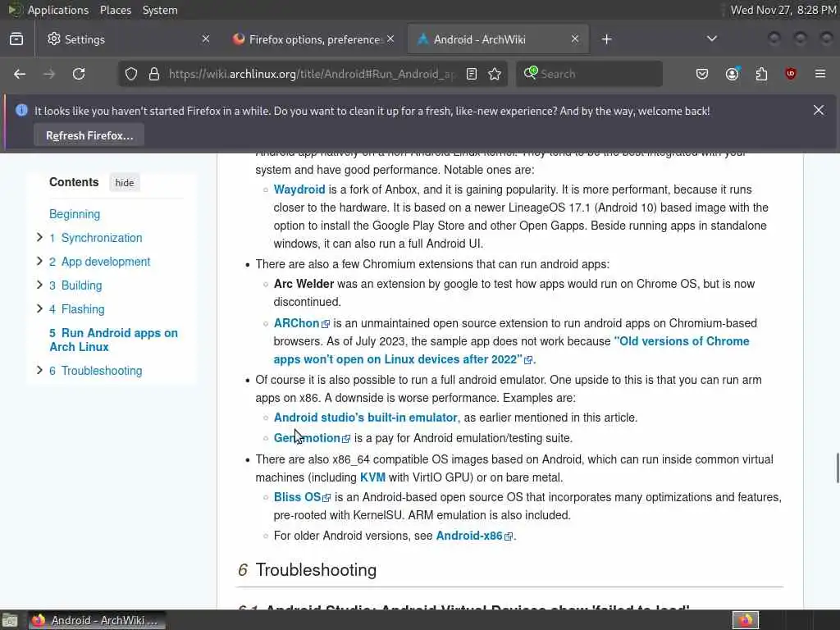The width and height of the screenshot is (840, 630).
Task: Expand the Flashing contents section
Action: point(39,308)
